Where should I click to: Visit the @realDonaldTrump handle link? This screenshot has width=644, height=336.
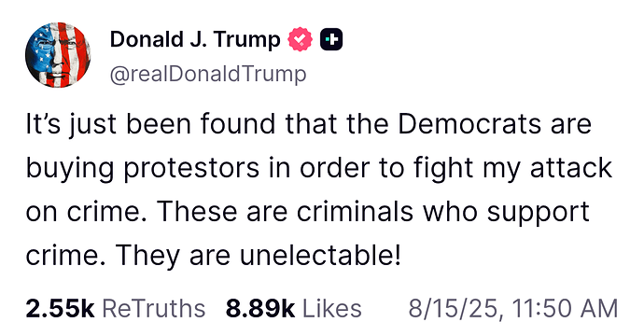[x=208, y=75]
